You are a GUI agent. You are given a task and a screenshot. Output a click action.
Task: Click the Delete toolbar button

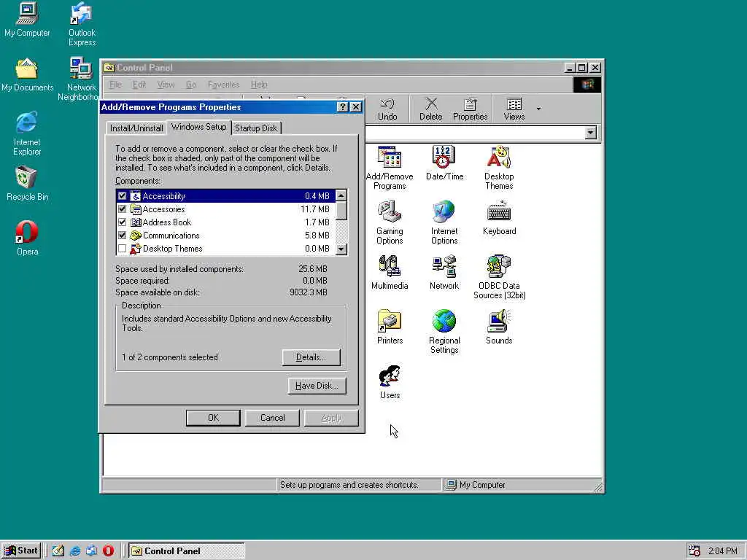[x=430, y=109]
